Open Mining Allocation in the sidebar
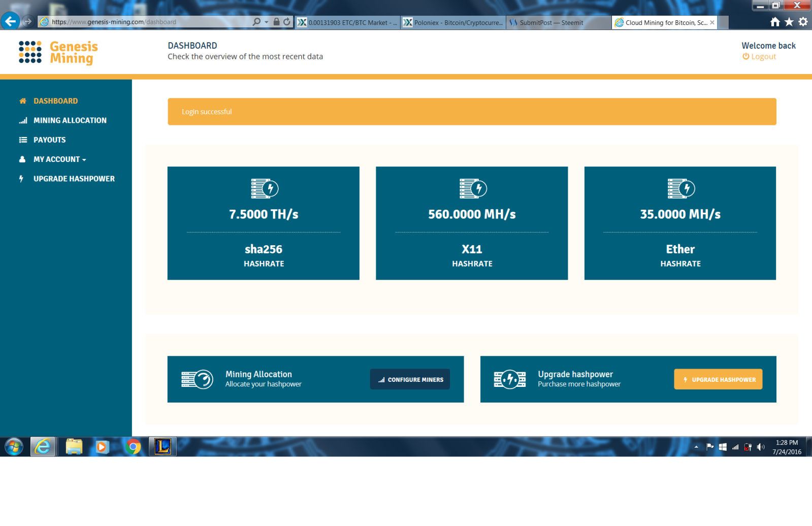Image resolution: width=812 pixels, height=526 pixels. [x=70, y=120]
